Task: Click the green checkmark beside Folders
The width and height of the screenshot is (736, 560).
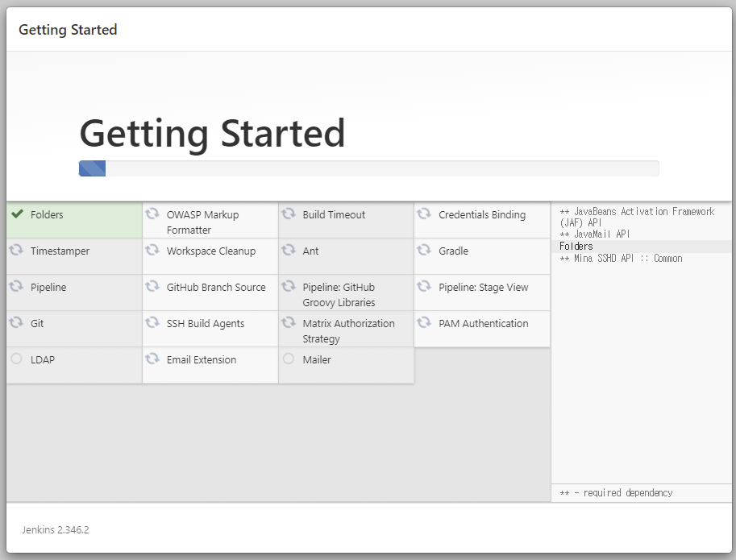Action: coord(18,214)
